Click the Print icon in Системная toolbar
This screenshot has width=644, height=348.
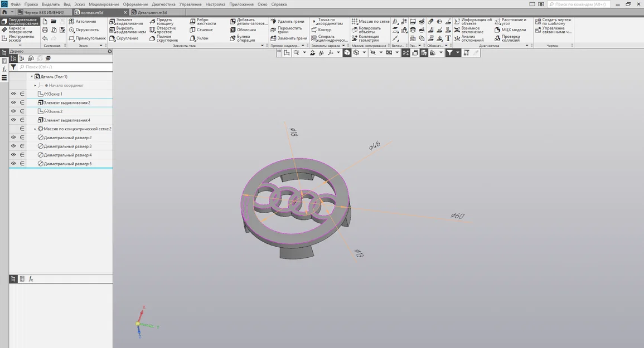(45, 30)
